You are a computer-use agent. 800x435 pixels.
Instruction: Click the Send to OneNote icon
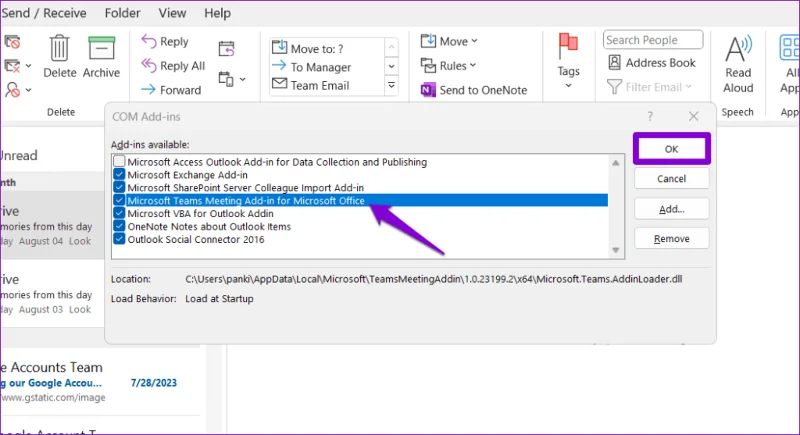tap(428, 90)
